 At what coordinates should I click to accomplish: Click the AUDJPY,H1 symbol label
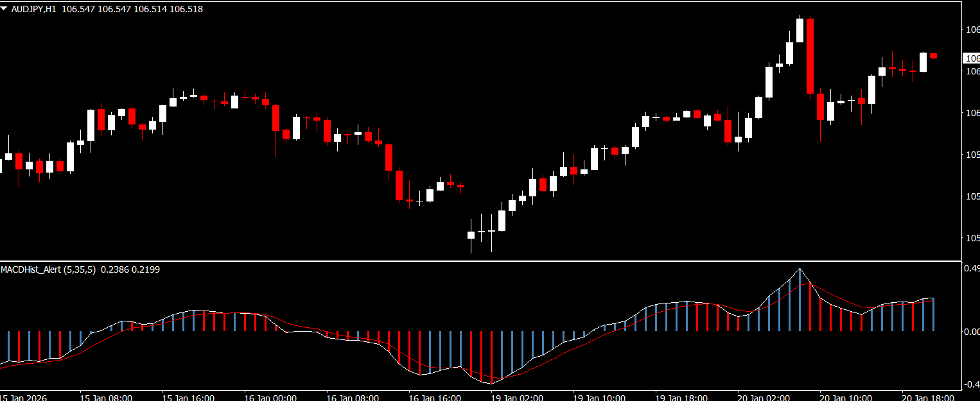35,9
